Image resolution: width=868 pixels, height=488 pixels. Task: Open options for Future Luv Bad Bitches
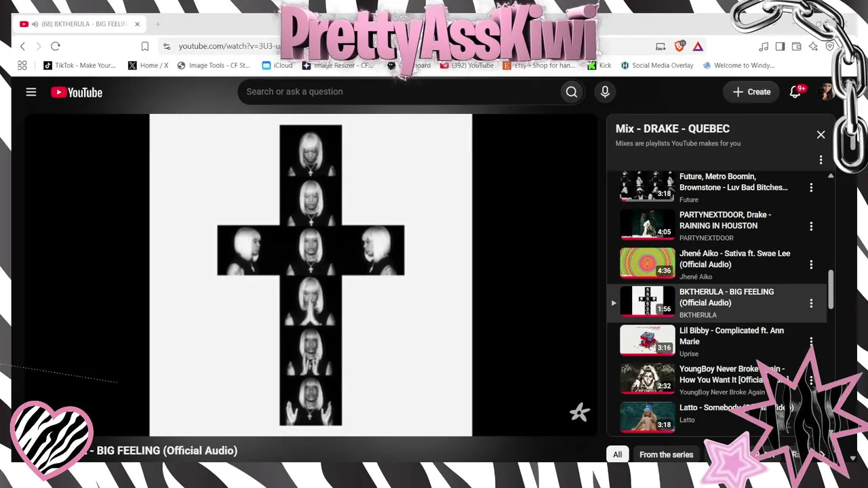811,188
